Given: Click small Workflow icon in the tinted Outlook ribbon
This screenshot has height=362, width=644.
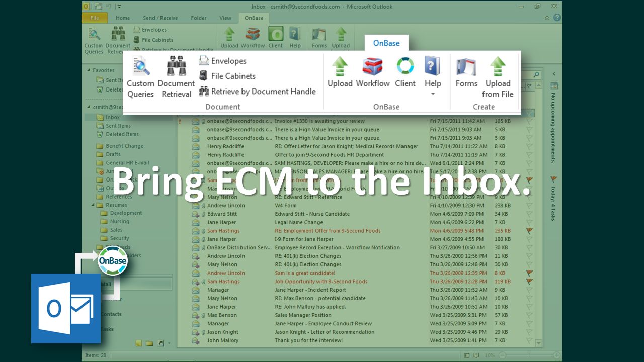Looking at the screenshot, I should pyautogui.click(x=253, y=34).
